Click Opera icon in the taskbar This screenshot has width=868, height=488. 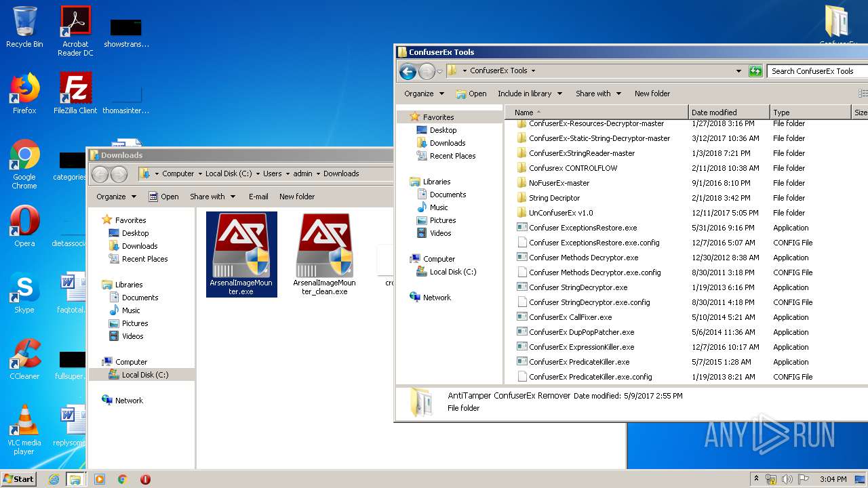tap(145, 479)
